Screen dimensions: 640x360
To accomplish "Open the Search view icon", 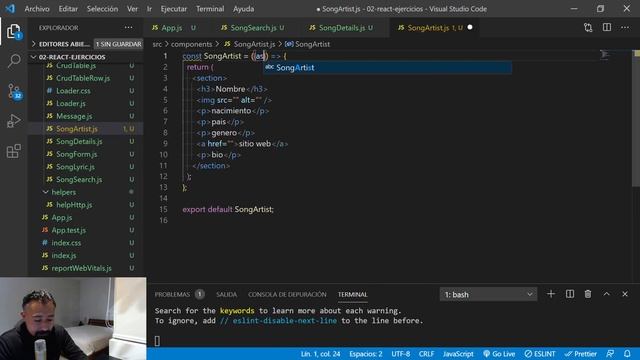I will [14, 61].
